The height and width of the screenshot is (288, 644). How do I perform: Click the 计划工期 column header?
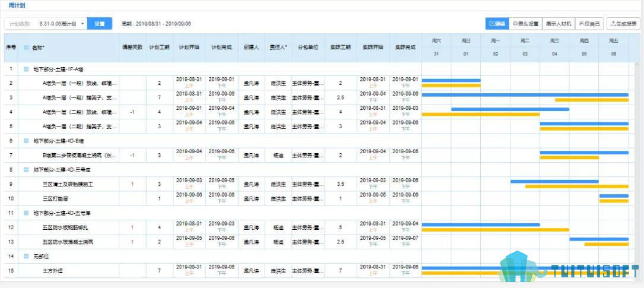pyautogui.click(x=159, y=48)
